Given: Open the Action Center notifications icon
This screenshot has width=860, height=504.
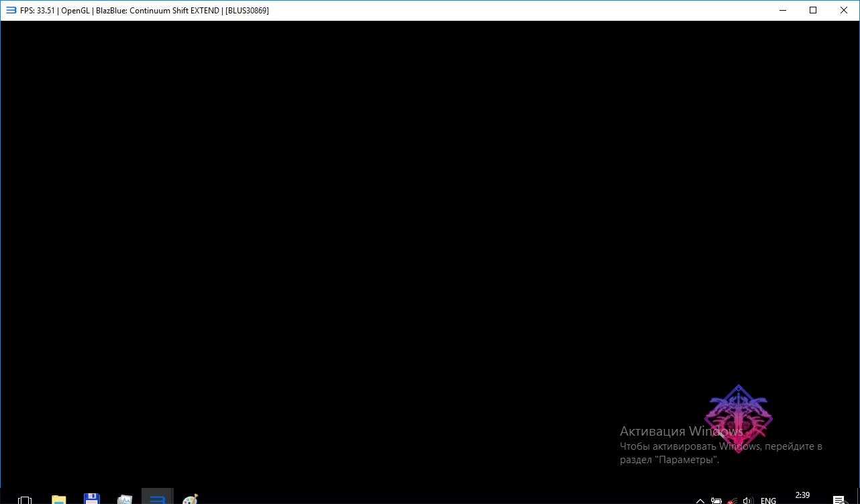Looking at the screenshot, I should 839,500.
